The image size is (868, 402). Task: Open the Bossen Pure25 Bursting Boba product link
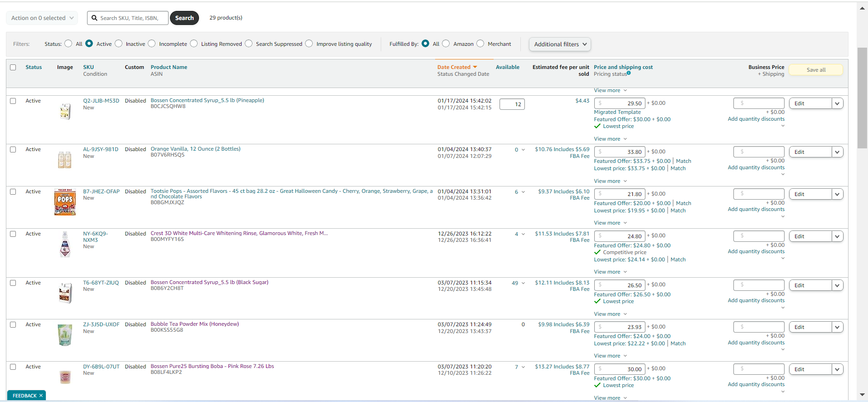tap(212, 366)
